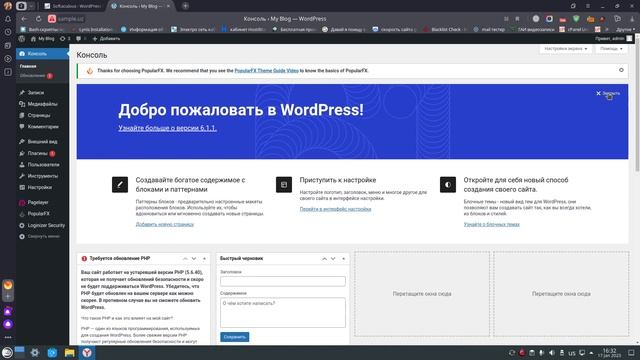Open Узнайте больше о версии 6.1.1 link

pyautogui.click(x=167, y=128)
